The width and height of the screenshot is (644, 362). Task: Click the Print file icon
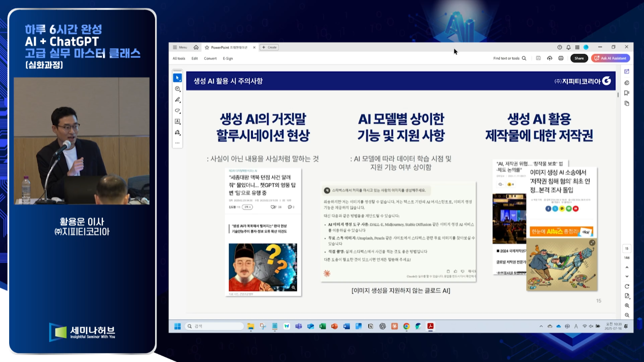coord(560,58)
